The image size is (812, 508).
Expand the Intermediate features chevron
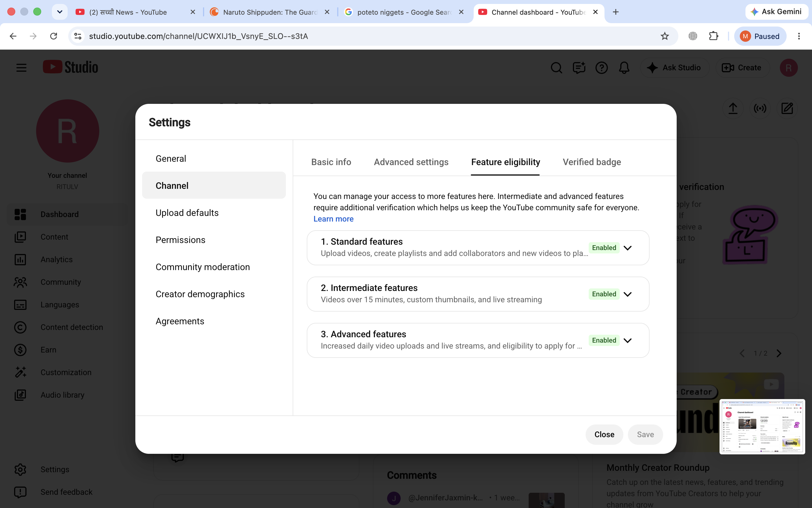pyautogui.click(x=627, y=294)
